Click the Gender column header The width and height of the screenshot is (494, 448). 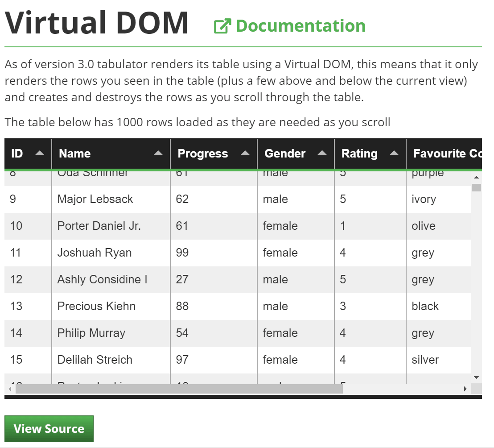tap(296, 153)
